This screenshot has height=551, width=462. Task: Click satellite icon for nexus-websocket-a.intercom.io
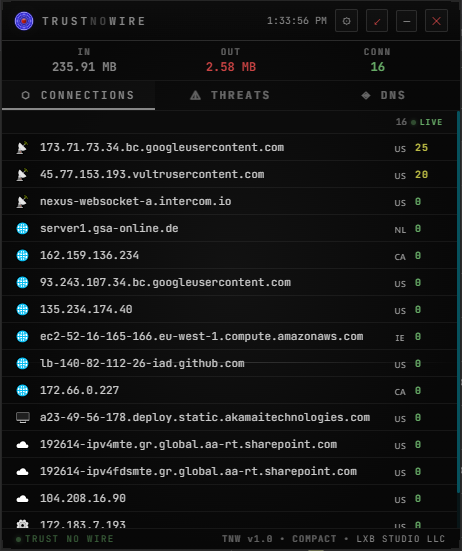tap(22, 201)
